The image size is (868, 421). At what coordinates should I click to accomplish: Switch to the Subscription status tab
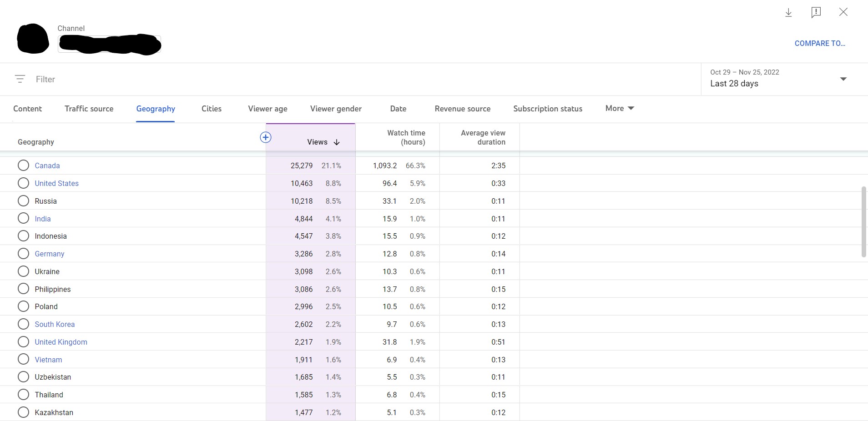coord(548,109)
